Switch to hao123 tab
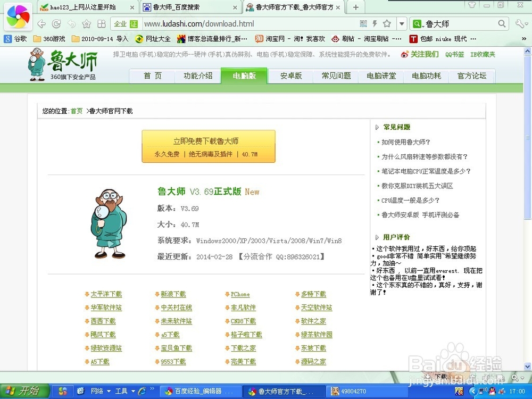The width and height of the screenshot is (532, 399). tap(82, 7)
